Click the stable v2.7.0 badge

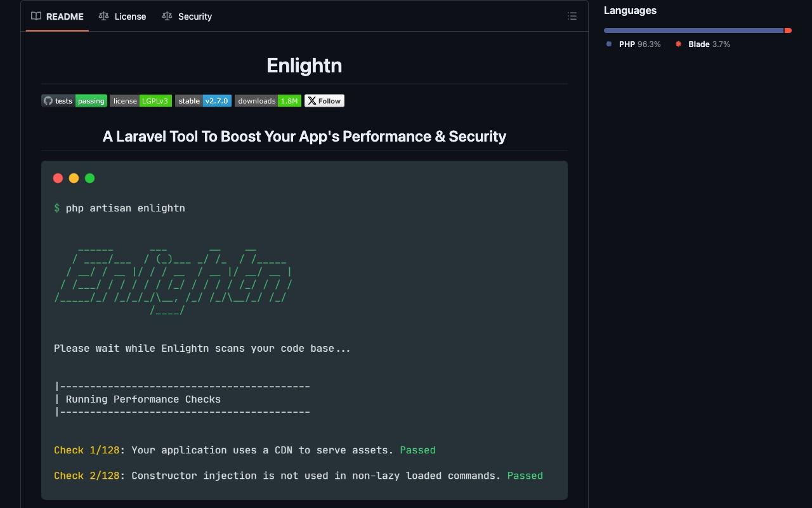pyautogui.click(x=203, y=101)
